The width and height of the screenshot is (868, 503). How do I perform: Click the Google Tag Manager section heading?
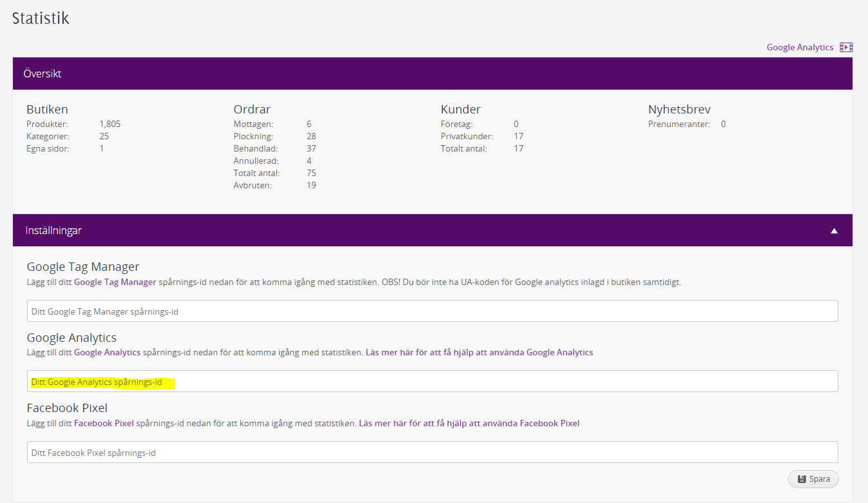[83, 267]
